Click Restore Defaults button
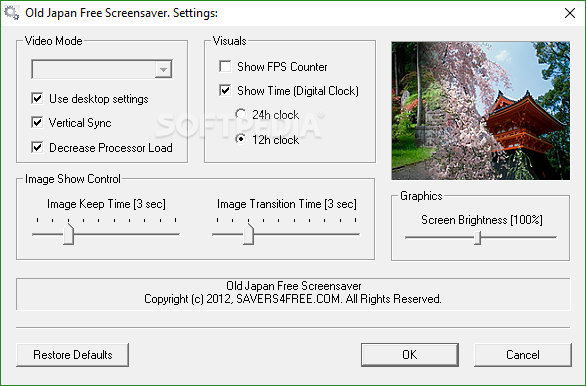 coord(73,355)
